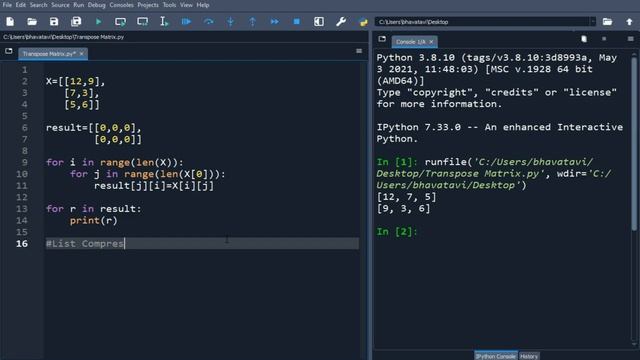
Task: Save the current file
Action: point(54,22)
